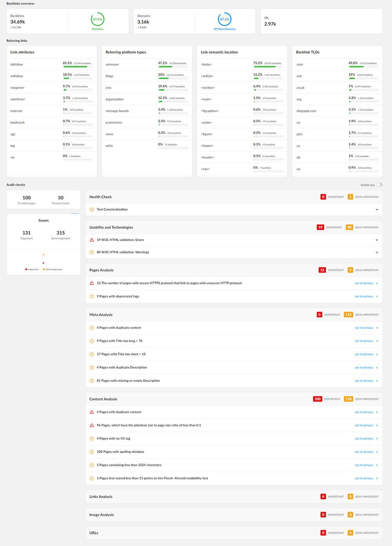
Task: Go to details for plaintext ratio pages
Action: tap(366, 426)
